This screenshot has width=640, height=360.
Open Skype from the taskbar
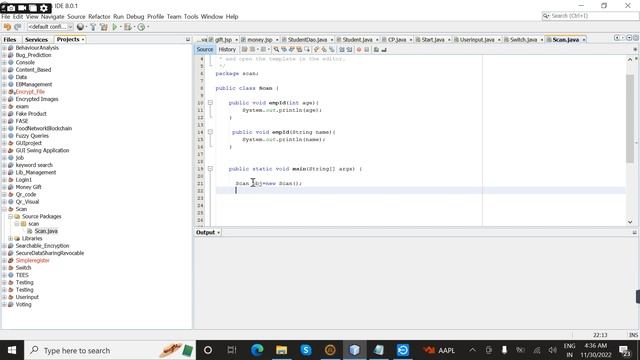(306, 350)
